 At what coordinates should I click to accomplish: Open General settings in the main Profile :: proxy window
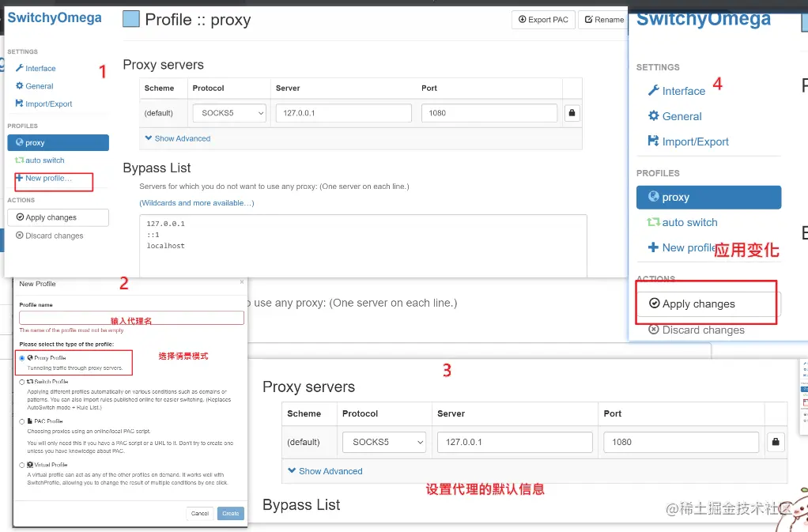tap(35, 86)
